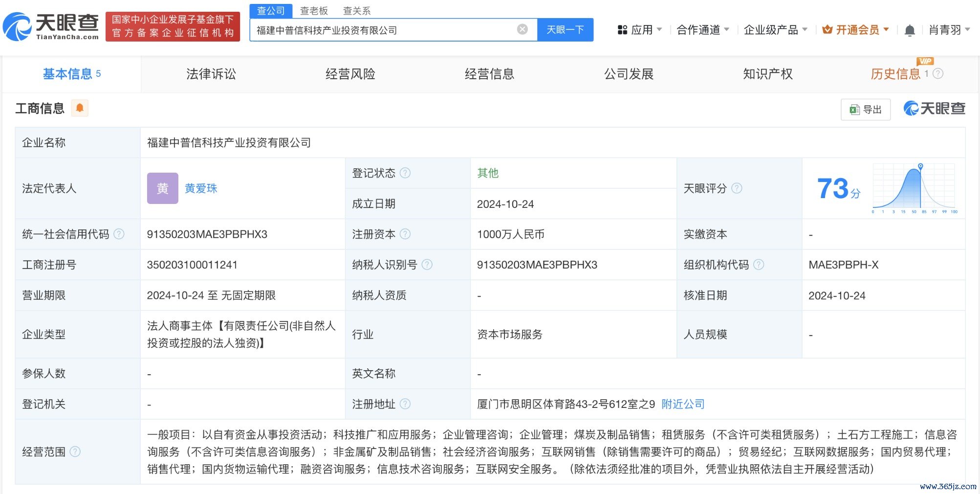Screen dimensions: 980x494
Task: Open the help icon next to 登记状态
Action: 405,173
